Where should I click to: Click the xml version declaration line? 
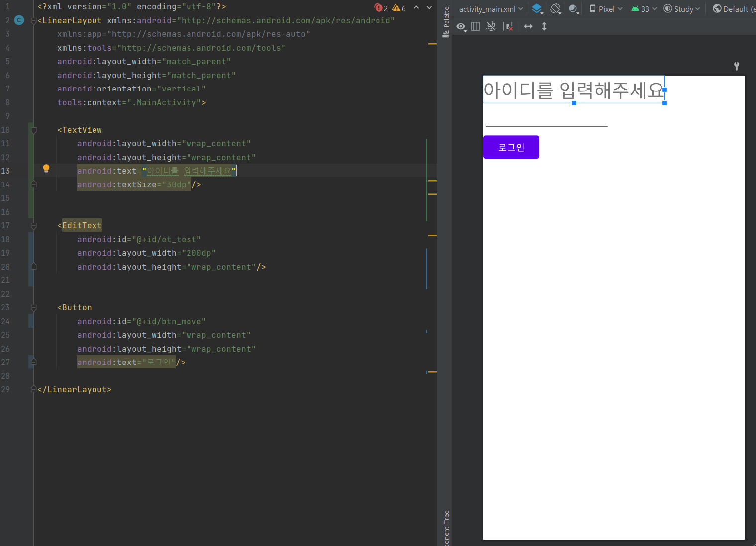coord(132,7)
